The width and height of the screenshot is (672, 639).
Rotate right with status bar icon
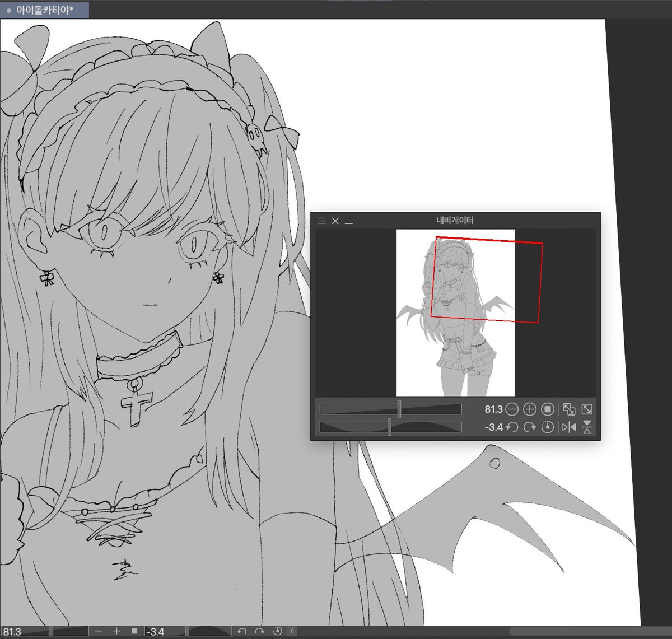[x=260, y=631]
